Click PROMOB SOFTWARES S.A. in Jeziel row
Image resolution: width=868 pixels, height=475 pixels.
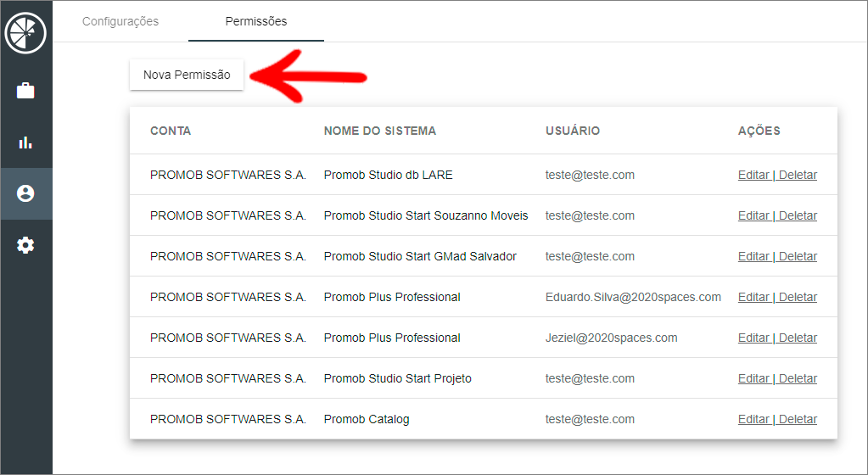(228, 338)
